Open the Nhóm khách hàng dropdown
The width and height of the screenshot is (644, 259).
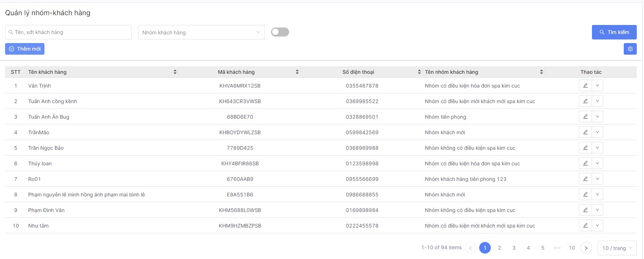click(201, 33)
